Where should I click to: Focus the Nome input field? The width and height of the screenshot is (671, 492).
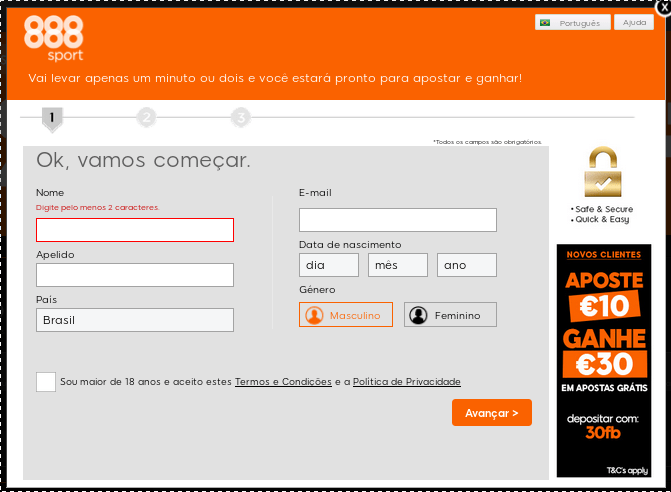pyautogui.click(x=135, y=230)
